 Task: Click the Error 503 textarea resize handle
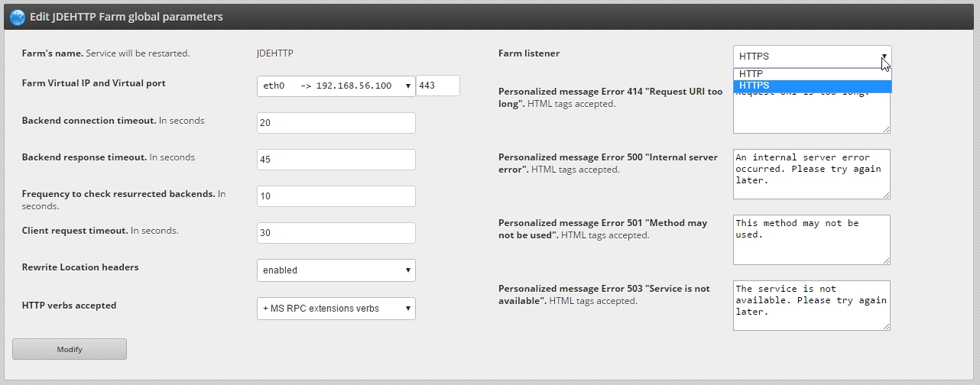[x=887, y=326]
